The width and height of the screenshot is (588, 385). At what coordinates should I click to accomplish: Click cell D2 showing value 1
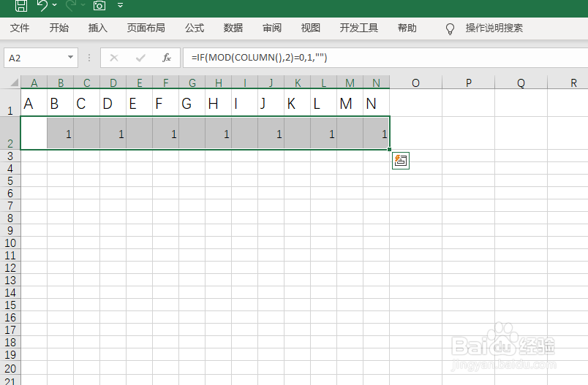(x=113, y=134)
